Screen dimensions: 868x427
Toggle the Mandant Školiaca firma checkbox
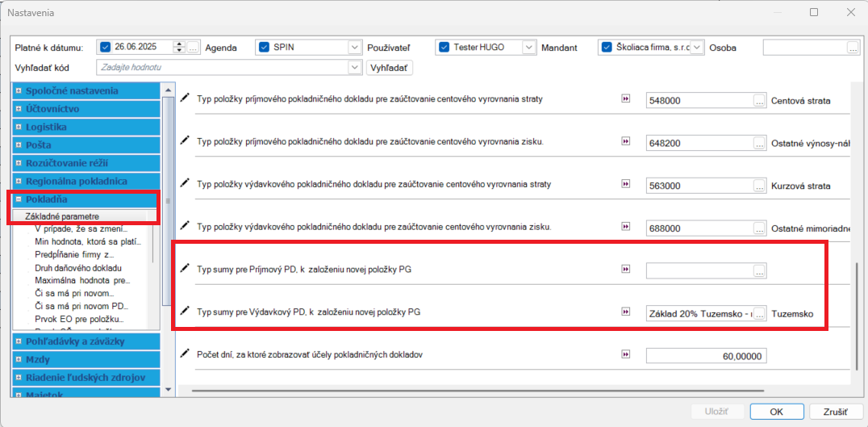click(607, 47)
